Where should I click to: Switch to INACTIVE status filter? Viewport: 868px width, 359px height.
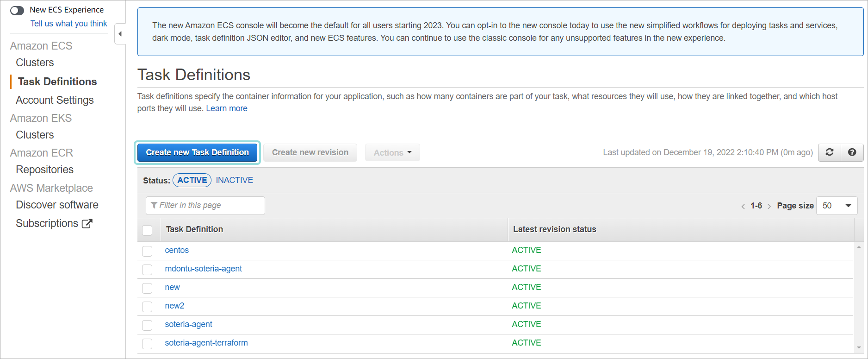click(235, 180)
